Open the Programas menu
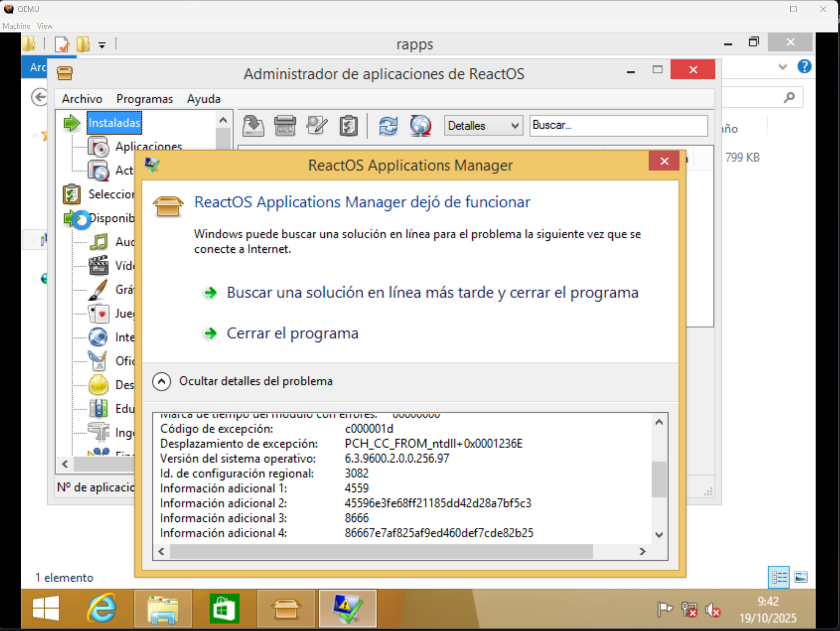This screenshot has height=631, width=840. click(x=145, y=99)
